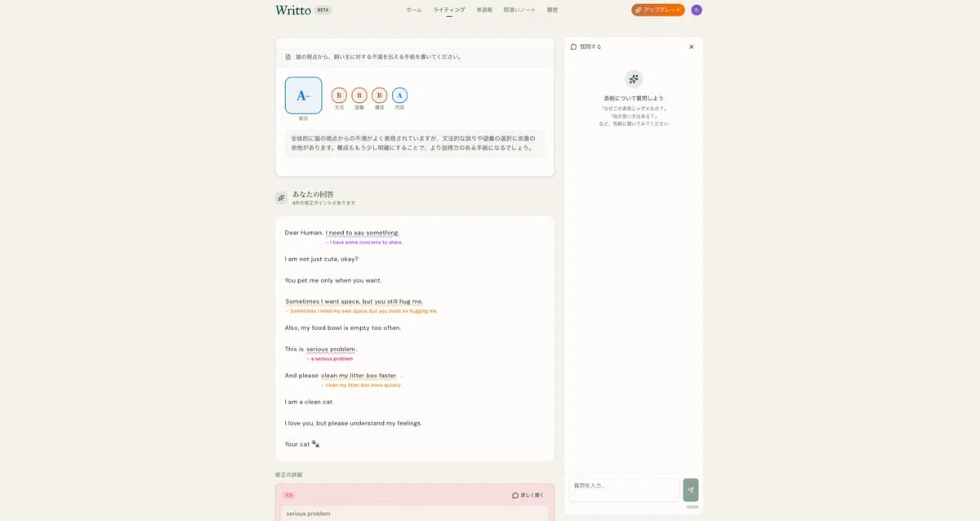Collapse the 質問する side panel
Viewport: 980px width, 521px height.
691,47
